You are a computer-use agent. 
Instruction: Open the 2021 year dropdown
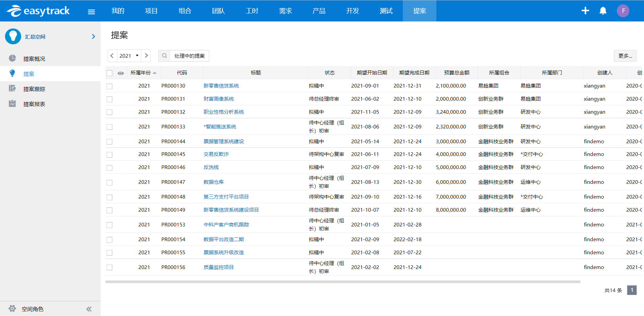point(129,56)
